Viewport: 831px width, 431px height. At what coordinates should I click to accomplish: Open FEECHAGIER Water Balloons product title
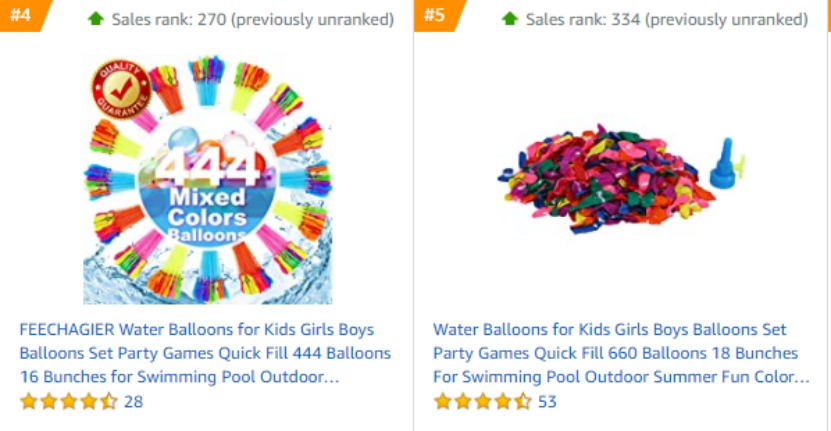point(205,353)
